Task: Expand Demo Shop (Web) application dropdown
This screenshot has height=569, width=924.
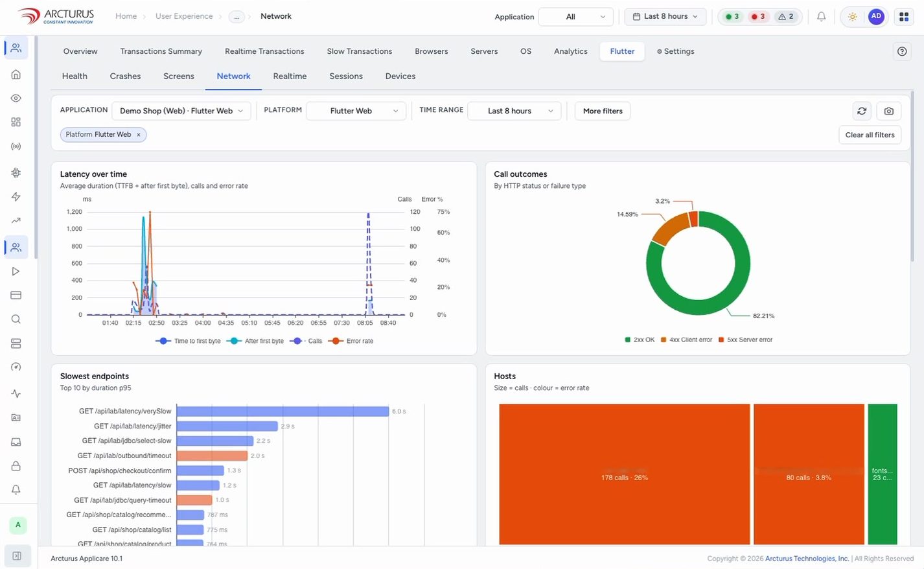Action: 181,111
